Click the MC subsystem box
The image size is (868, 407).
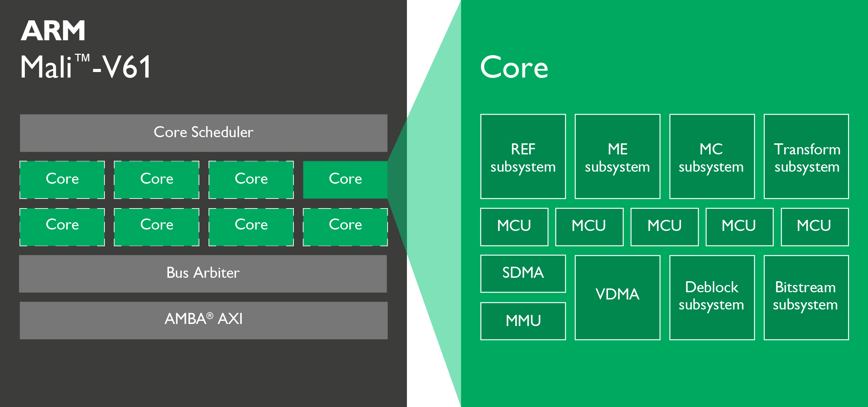tap(711, 157)
